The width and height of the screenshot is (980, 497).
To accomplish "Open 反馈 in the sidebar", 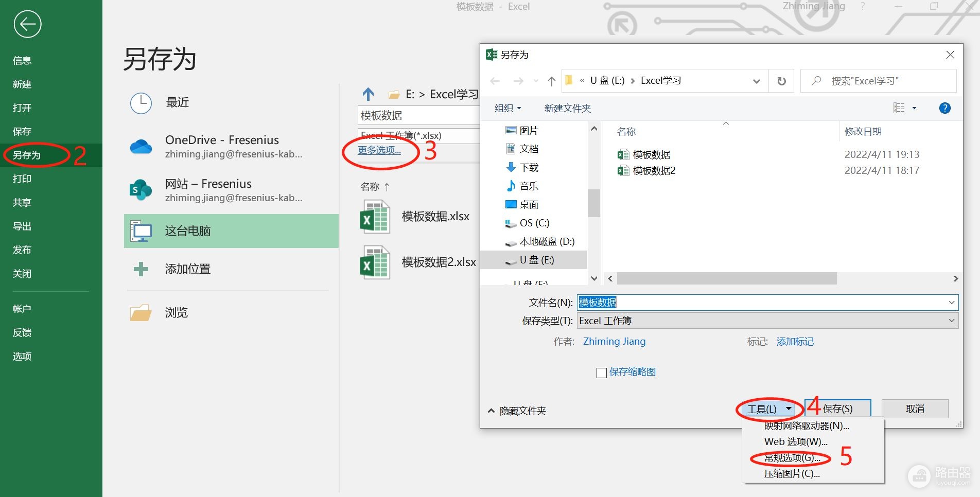I will [x=22, y=332].
